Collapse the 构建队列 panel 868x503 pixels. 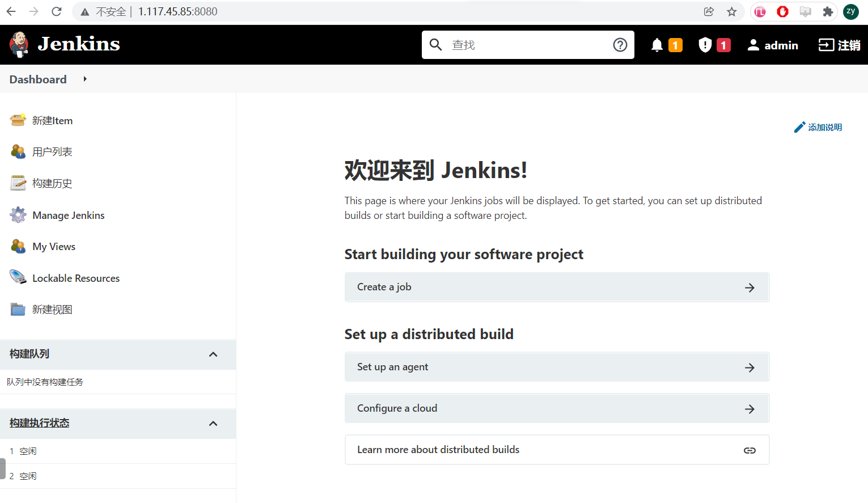[213, 354]
